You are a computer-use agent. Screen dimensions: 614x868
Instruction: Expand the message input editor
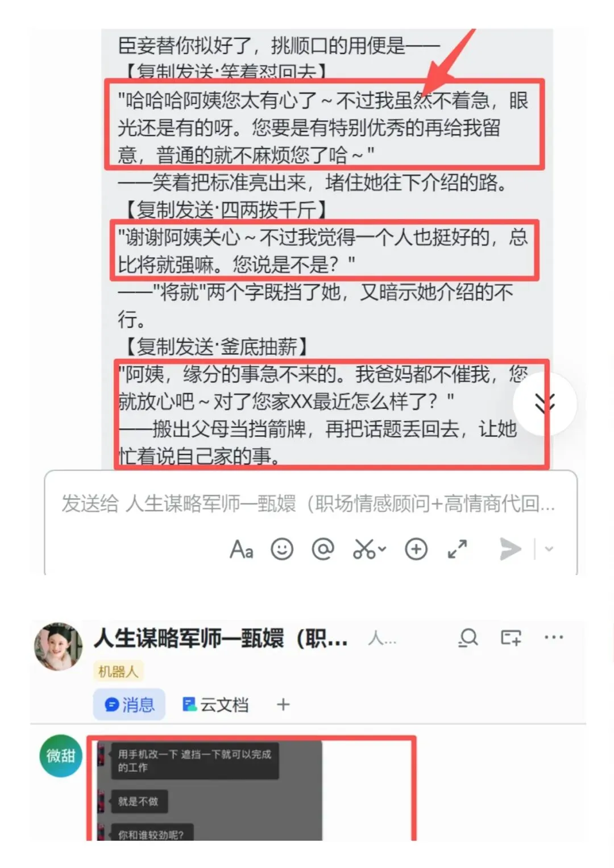click(457, 549)
